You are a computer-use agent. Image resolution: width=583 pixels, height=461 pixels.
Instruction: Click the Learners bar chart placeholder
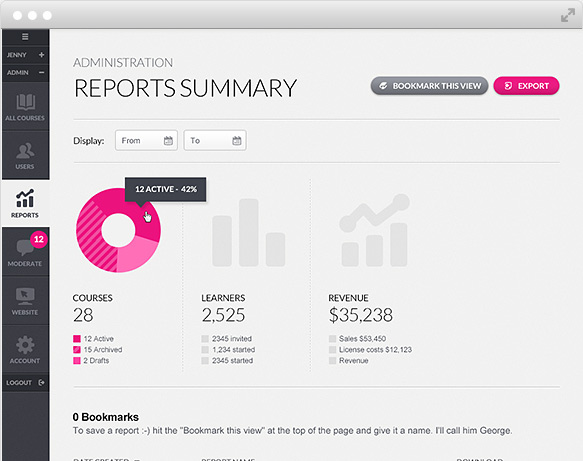point(248,233)
